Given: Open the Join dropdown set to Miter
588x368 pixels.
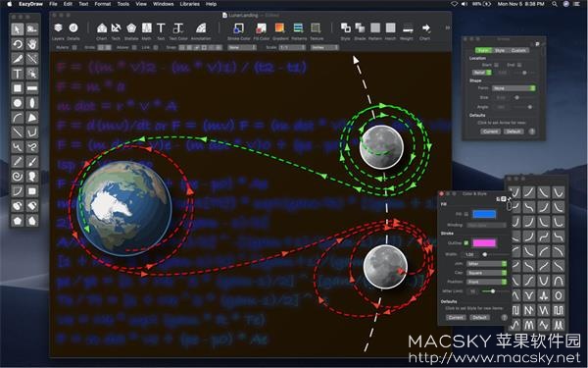Looking at the screenshot, I should pos(487,264).
